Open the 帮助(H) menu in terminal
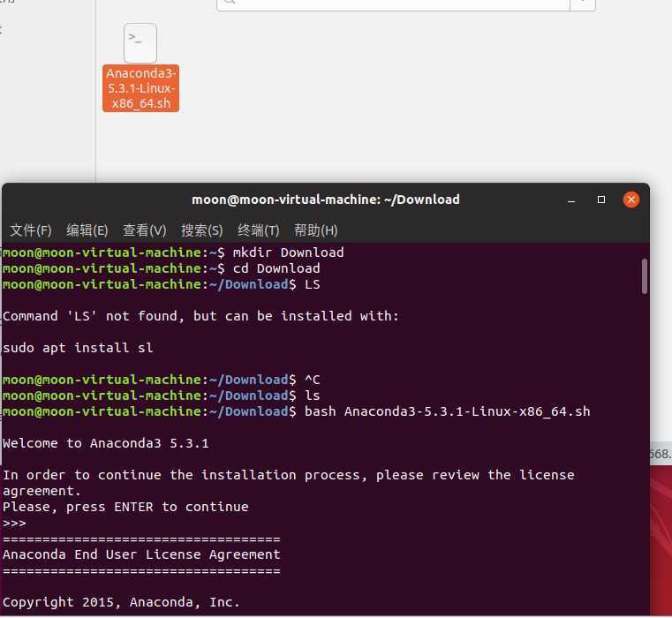 pyautogui.click(x=316, y=230)
